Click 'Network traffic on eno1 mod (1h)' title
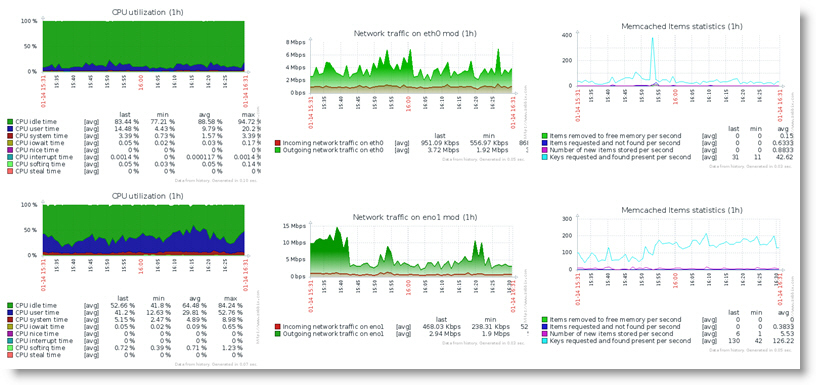Screen dimensions: 816x385 tap(415, 217)
